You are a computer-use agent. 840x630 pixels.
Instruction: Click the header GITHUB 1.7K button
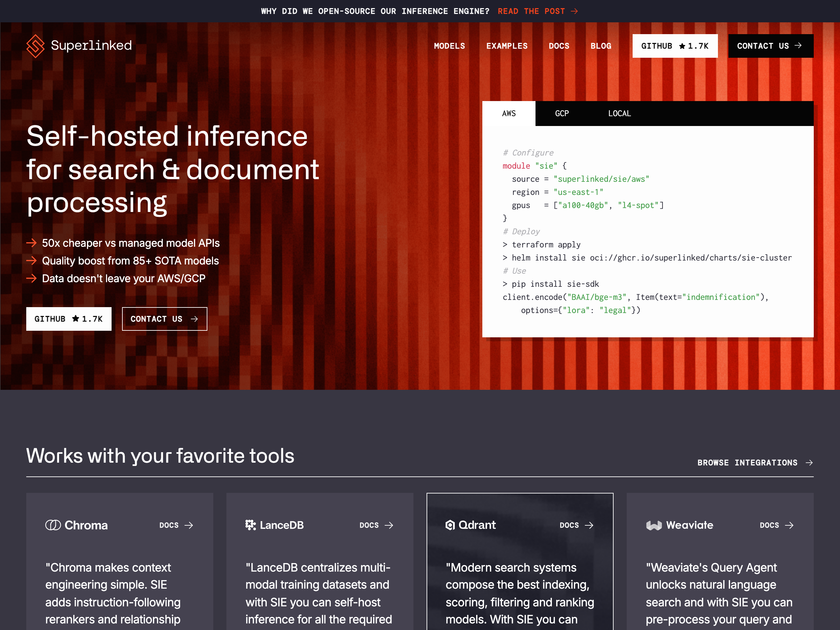(x=675, y=46)
